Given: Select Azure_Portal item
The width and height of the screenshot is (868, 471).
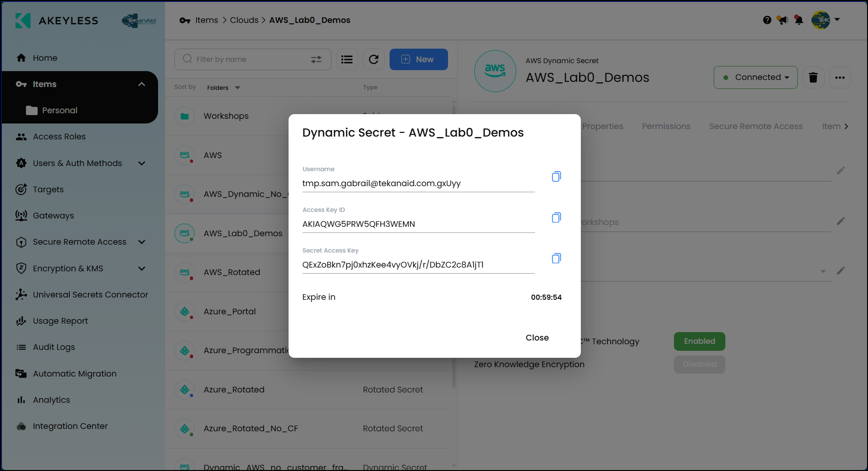Looking at the screenshot, I should tap(230, 312).
